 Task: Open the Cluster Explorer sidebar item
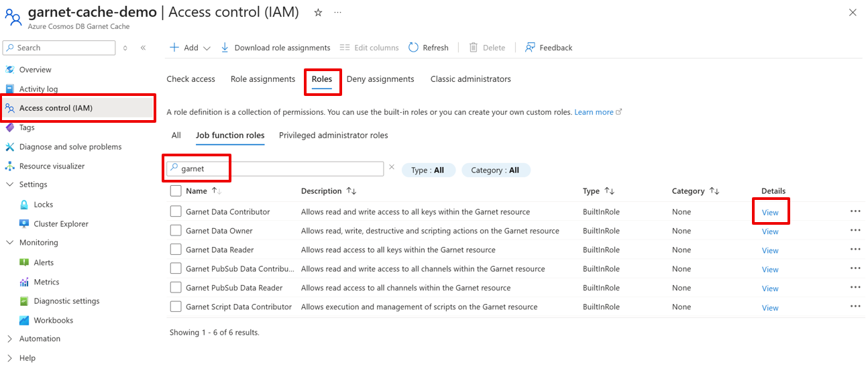pos(60,223)
